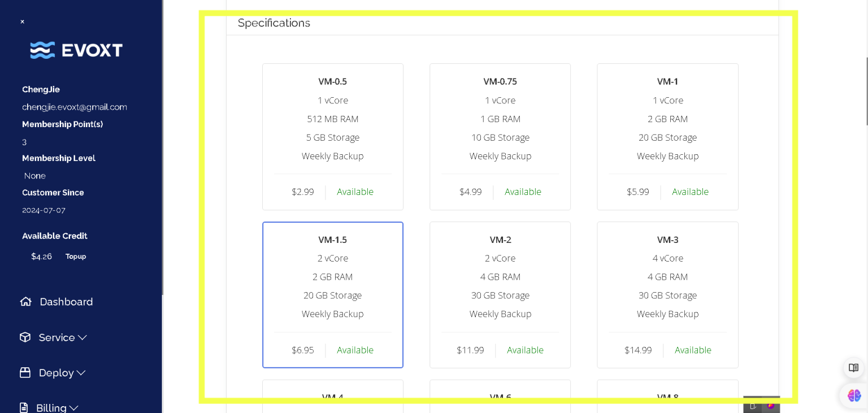Collapse the sidebar with the x button

pyautogui.click(x=22, y=21)
